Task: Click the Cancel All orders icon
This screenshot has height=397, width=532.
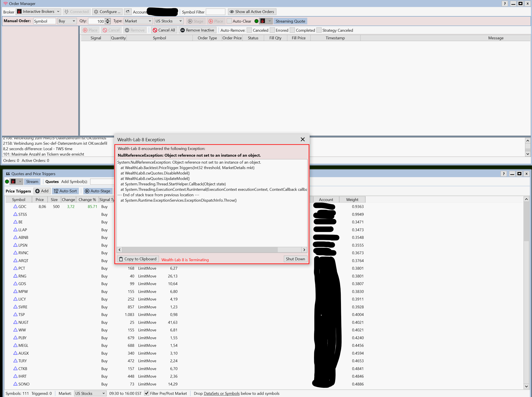Action: [x=155, y=30]
